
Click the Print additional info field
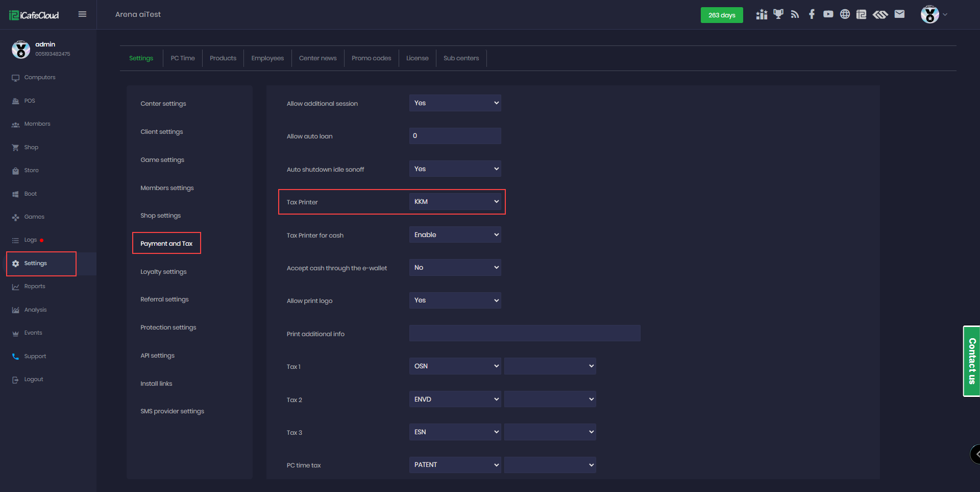(524, 333)
